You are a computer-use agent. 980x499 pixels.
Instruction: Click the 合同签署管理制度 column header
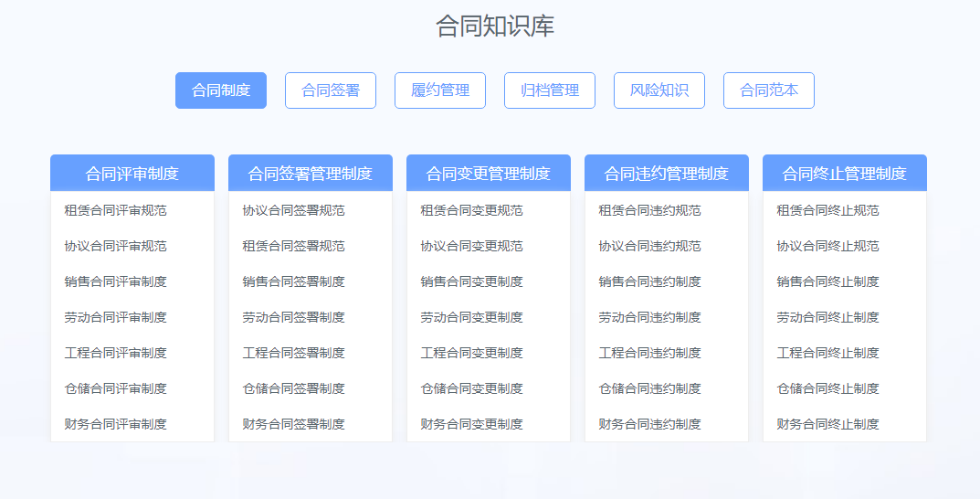coord(311,174)
